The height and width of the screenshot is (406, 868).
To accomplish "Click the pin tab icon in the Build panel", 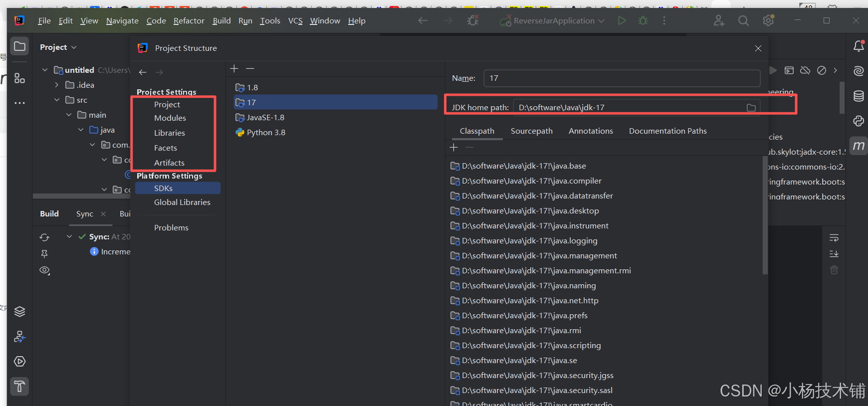I will tap(44, 254).
